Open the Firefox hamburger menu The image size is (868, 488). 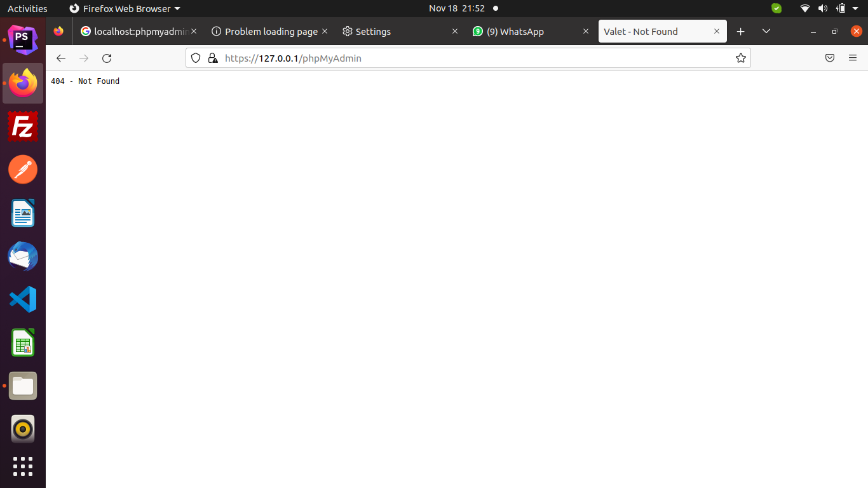853,58
